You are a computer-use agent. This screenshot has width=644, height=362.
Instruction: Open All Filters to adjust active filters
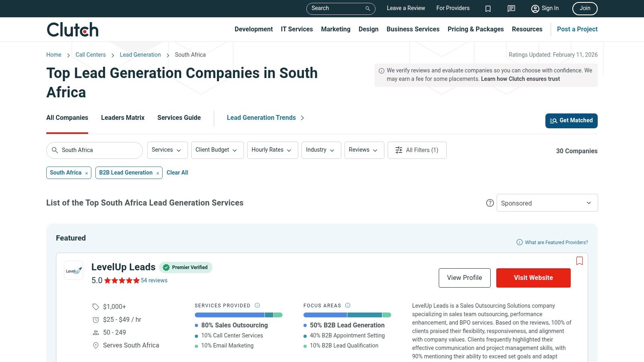click(x=417, y=150)
